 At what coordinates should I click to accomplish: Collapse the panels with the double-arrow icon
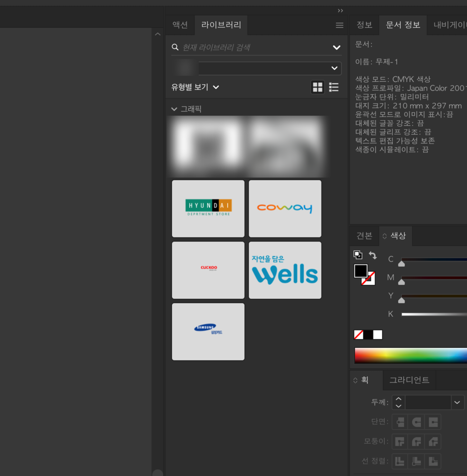coord(340,11)
